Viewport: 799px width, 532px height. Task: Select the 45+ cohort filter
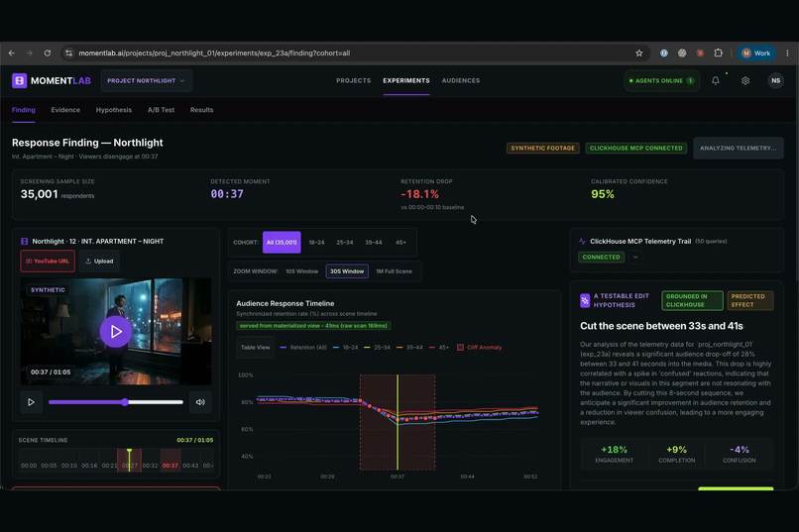[401, 243]
